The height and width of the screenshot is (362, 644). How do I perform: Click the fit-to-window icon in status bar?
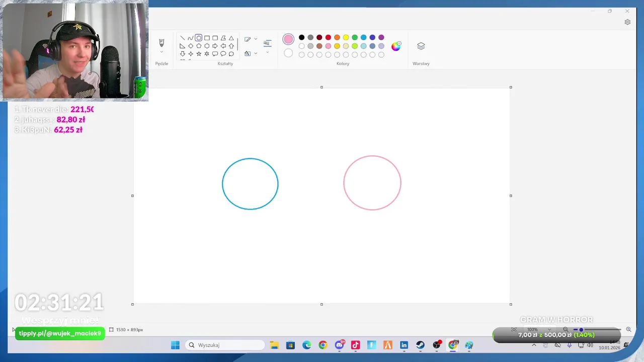tap(514, 329)
